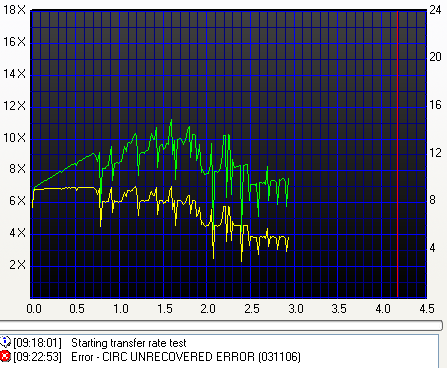Select the 'Starting transfer rate test' log entry

[x=129, y=343]
